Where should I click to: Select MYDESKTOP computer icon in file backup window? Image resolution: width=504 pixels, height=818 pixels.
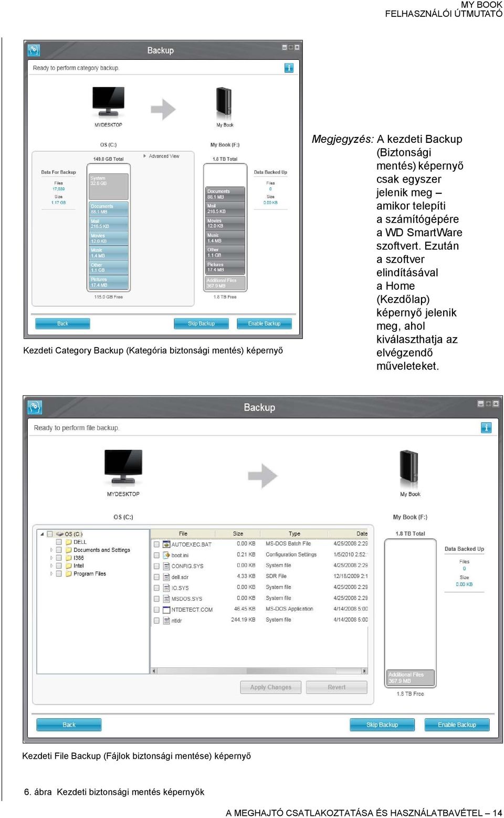(x=123, y=467)
